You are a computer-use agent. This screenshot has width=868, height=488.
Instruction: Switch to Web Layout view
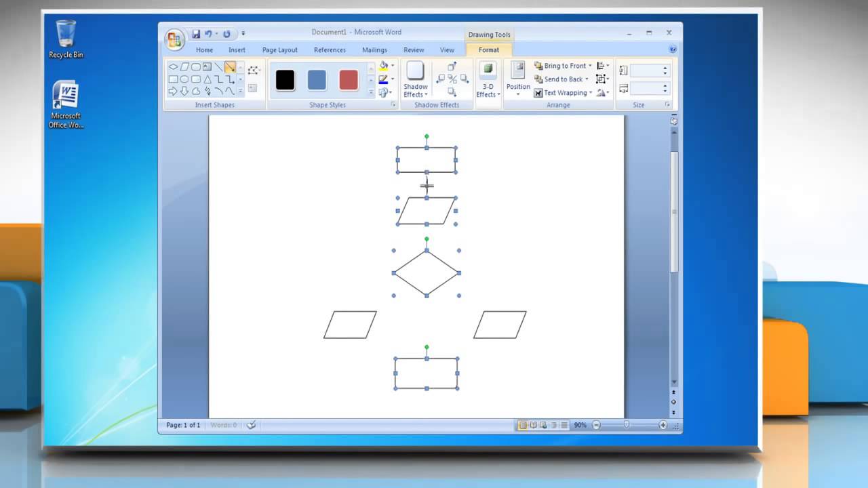pos(544,425)
